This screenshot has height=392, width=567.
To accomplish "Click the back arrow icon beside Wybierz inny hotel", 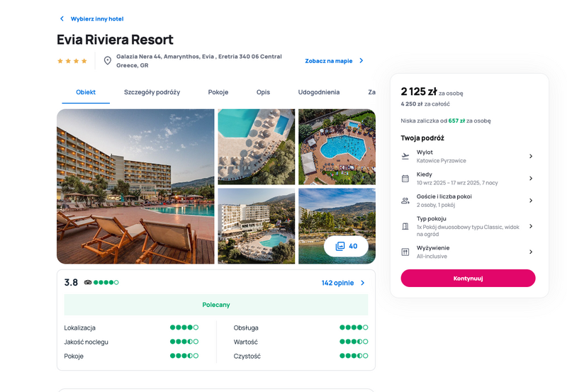I will click(x=62, y=18).
